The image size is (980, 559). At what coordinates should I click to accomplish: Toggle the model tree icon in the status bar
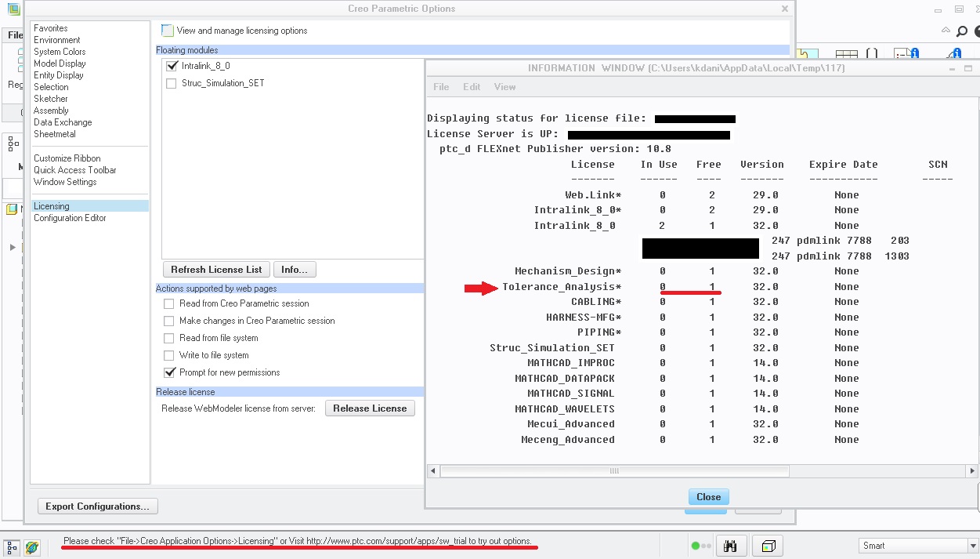[12, 546]
